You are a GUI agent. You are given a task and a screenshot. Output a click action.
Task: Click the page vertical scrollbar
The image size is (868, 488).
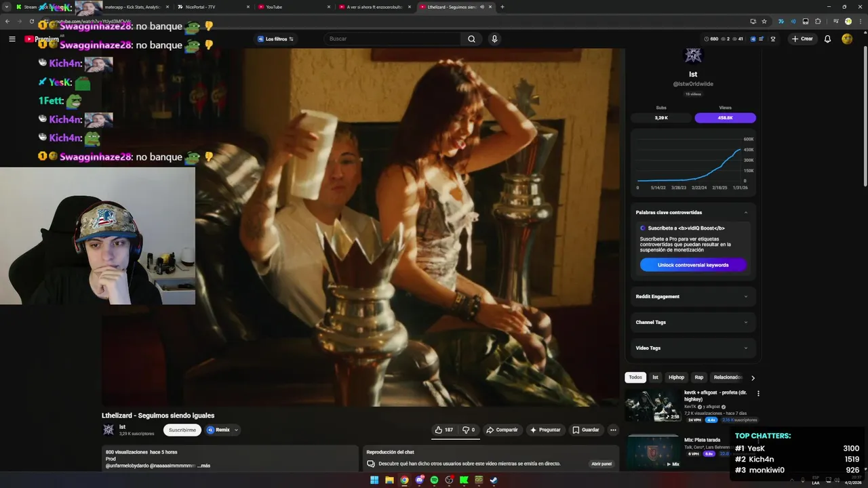[x=865, y=115]
